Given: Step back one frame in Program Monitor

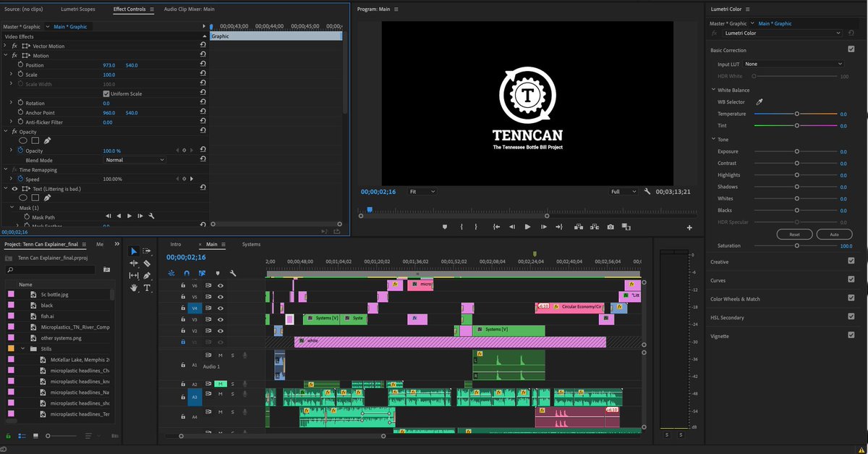Looking at the screenshot, I should (x=512, y=227).
